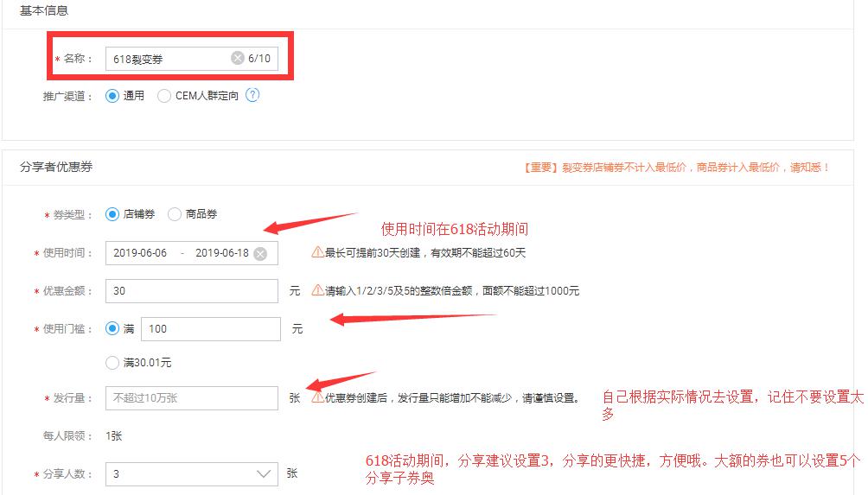
Task: Click start date 2019-06-06
Action: tap(140, 253)
